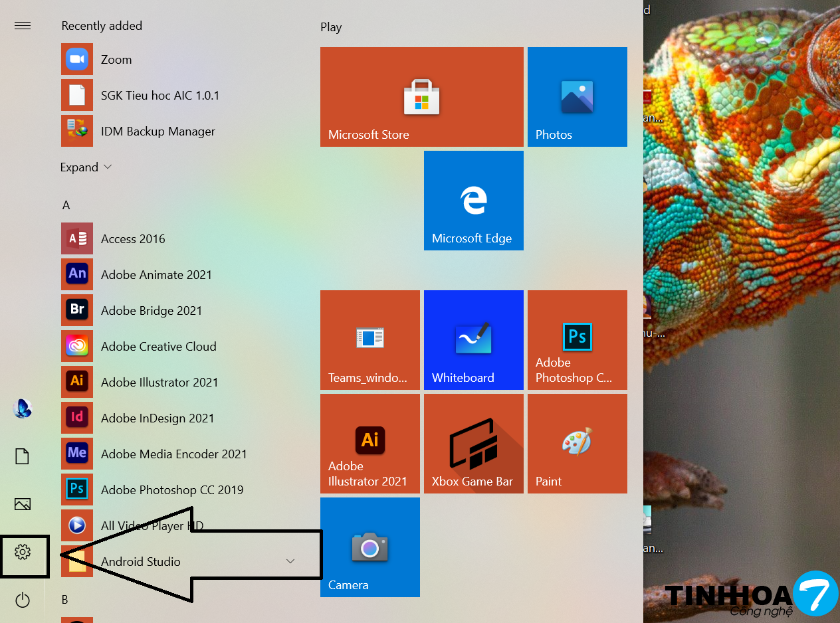Image resolution: width=840 pixels, height=623 pixels.
Task: Expand the Start hamburger menu
Action: [x=23, y=26]
